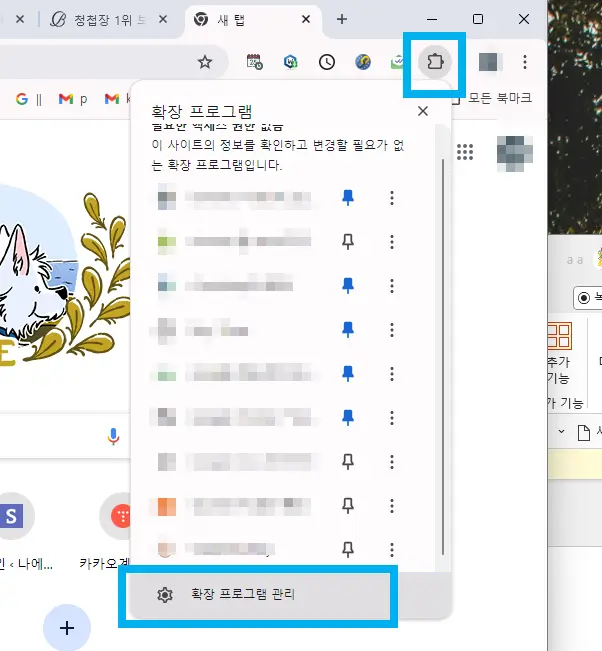The height and width of the screenshot is (651, 602).
Task: Open more options for shortest-name extension
Action: point(392,330)
